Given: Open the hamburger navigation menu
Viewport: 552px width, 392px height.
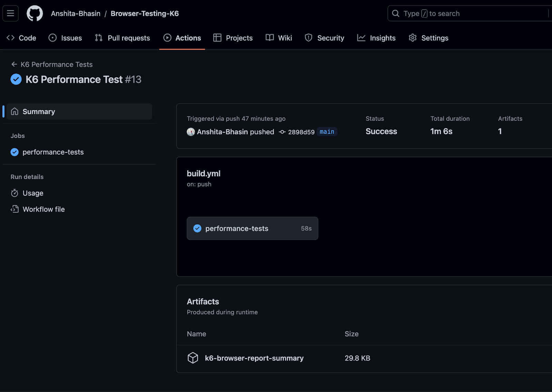Looking at the screenshot, I should [10, 13].
